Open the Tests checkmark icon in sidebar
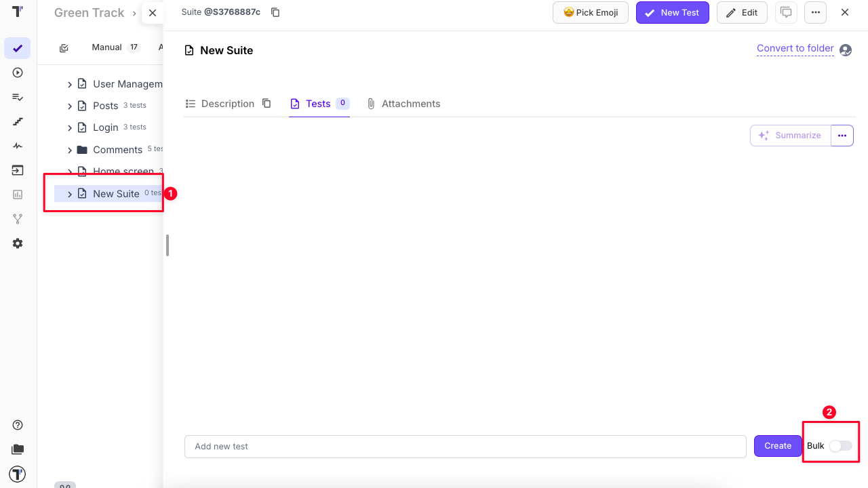 [18, 48]
